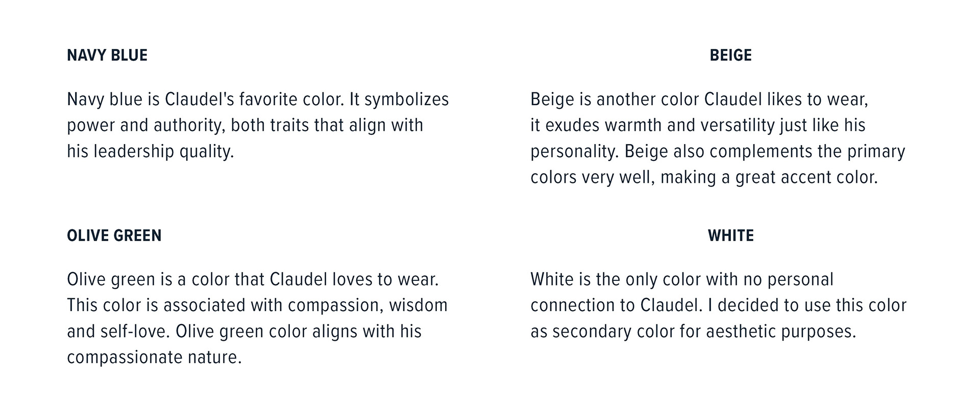Click the line 'Navy blue is Claudel's favorite color'
The image size is (980, 402).
point(206,99)
